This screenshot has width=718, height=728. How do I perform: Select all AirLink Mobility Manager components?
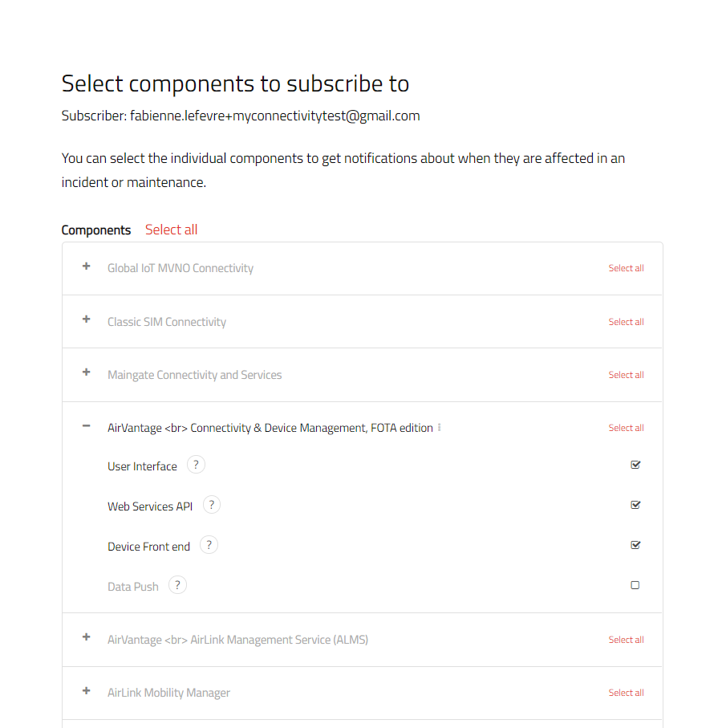pyautogui.click(x=626, y=693)
